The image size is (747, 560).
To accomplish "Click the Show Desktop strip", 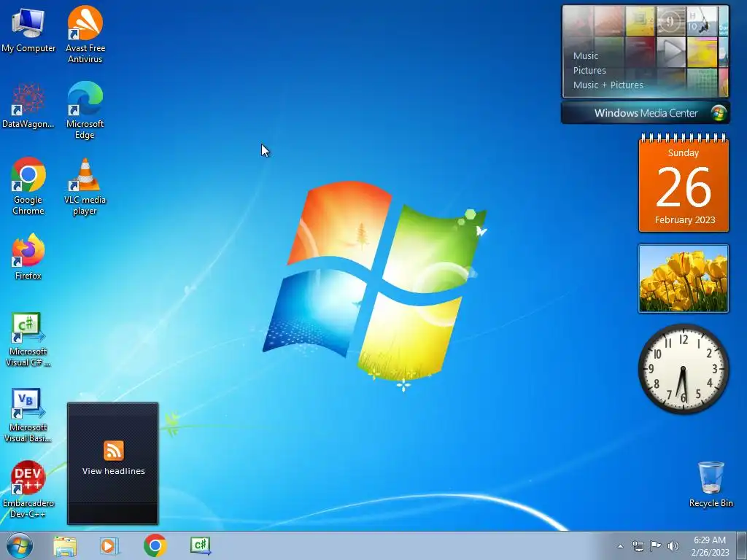I will click(742, 545).
